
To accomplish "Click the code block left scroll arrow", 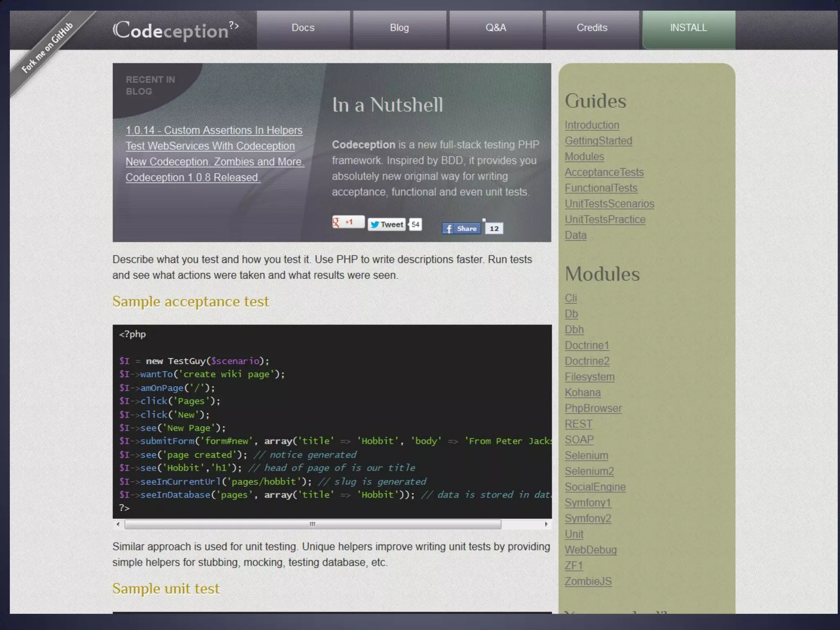I will 118,524.
